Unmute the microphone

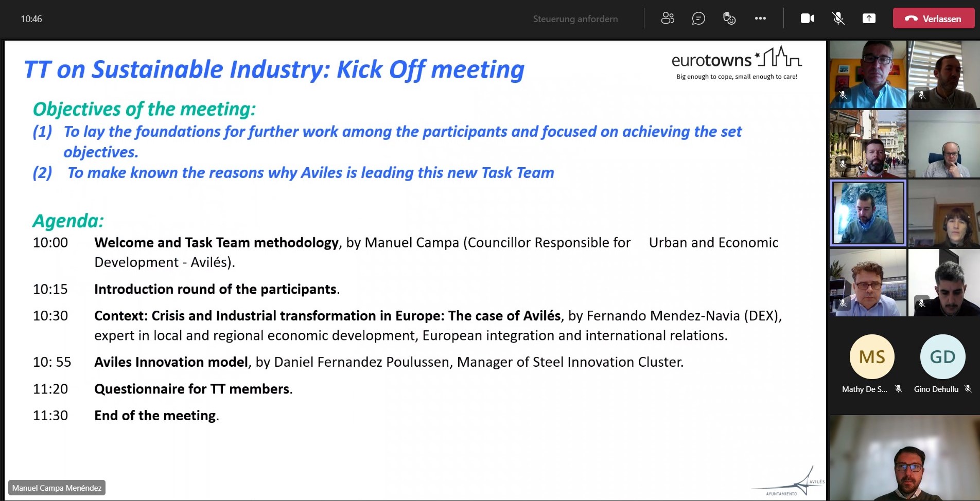tap(838, 19)
